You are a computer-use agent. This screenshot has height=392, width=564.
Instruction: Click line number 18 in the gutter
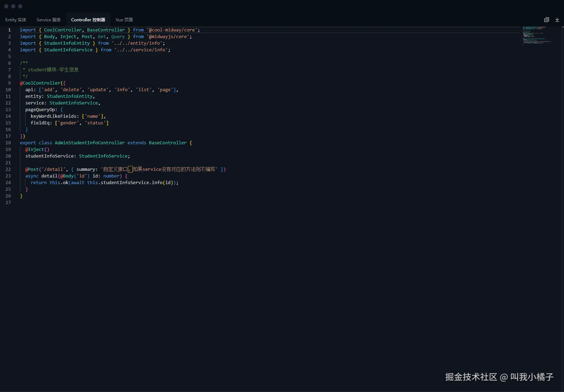click(x=8, y=143)
